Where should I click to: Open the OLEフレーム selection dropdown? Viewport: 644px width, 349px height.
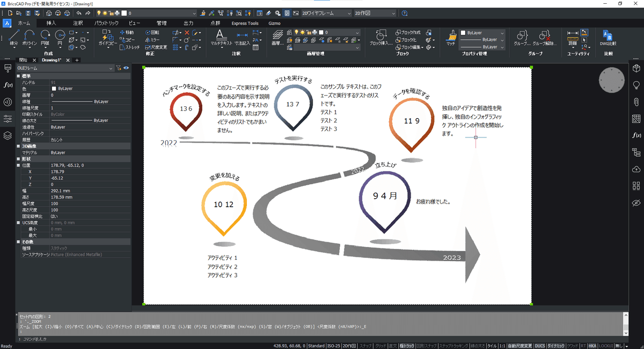point(64,68)
